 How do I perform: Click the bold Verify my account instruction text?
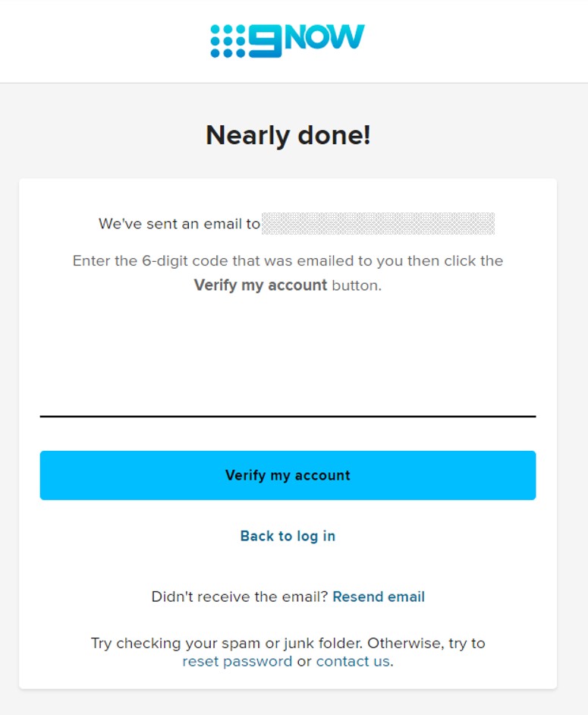click(260, 285)
